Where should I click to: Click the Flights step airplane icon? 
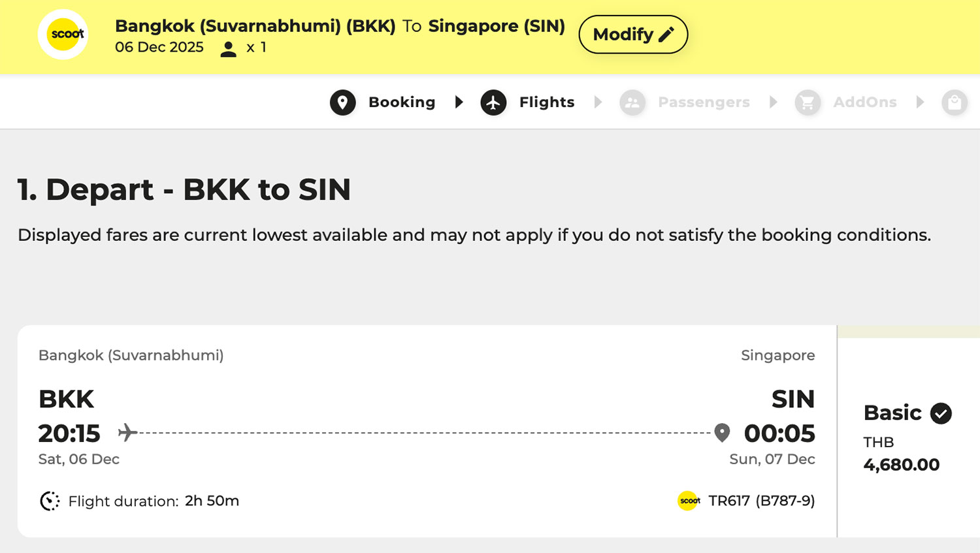click(493, 103)
